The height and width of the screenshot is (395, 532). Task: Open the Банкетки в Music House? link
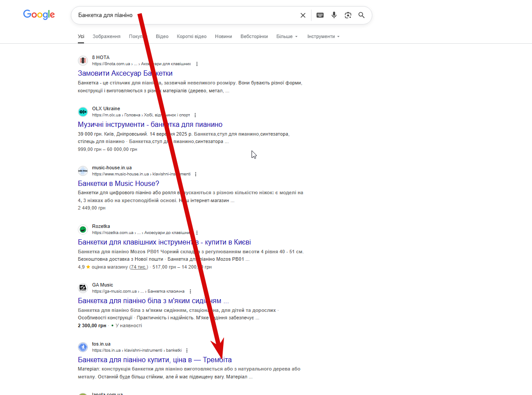pos(119,183)
